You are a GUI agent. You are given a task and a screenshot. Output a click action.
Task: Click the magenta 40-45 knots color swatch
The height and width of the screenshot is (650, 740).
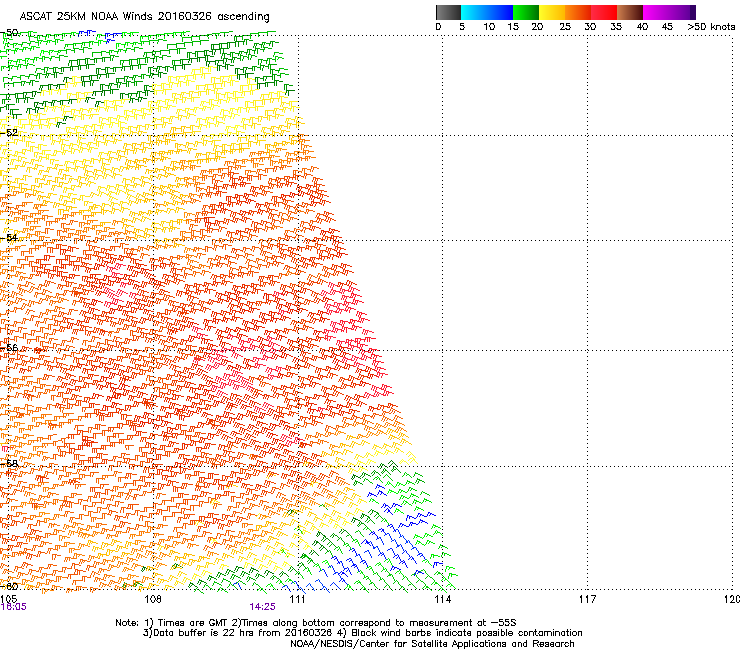coord(656,12)
